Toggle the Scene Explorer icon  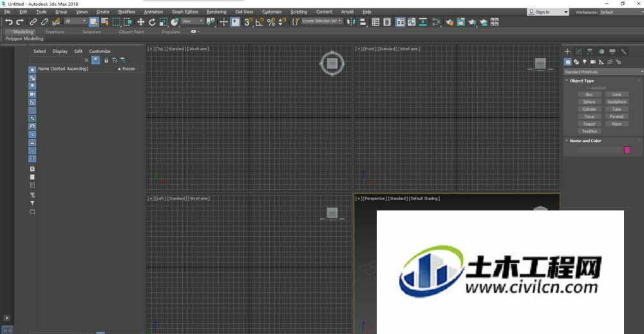[x=375, y=22]
